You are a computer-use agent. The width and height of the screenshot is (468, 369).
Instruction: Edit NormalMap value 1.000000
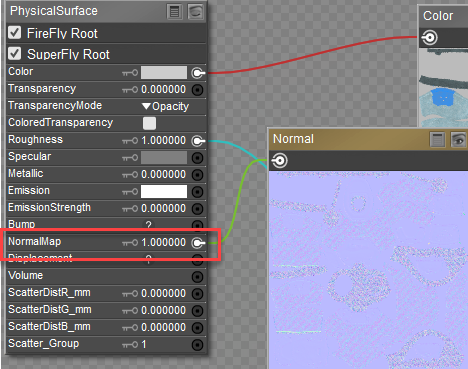[163, 242]
